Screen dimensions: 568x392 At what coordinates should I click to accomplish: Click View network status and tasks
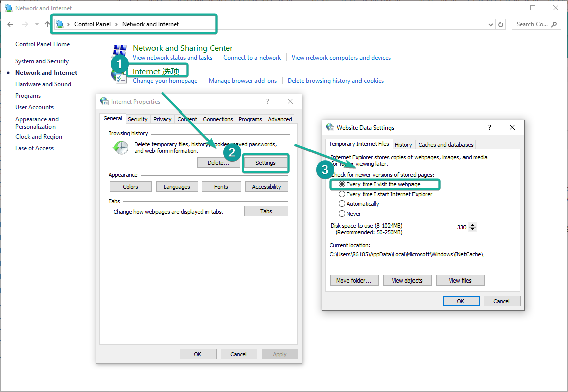(173, 58)
